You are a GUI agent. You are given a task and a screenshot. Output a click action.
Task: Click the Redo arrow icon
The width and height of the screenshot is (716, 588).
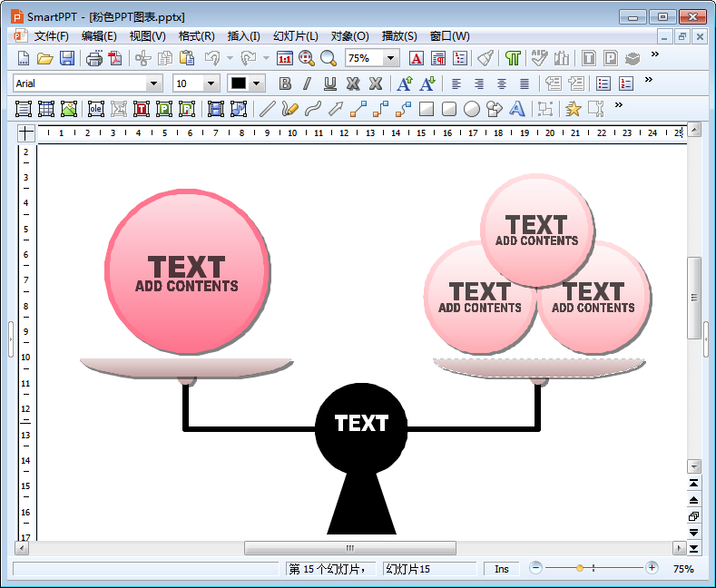point(249,58)
